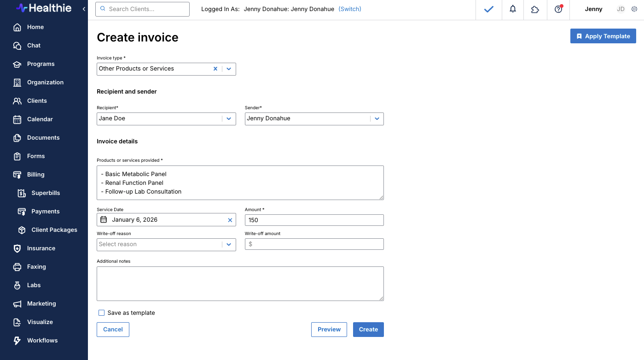This screenshot has width=644, height=360.
Task: Open the Recipient dropdown
Action: click(x=229, y=118)
